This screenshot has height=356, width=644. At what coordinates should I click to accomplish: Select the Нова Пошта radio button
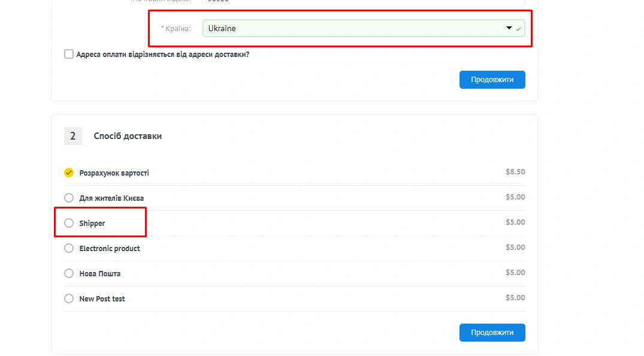tap(69, 273)
